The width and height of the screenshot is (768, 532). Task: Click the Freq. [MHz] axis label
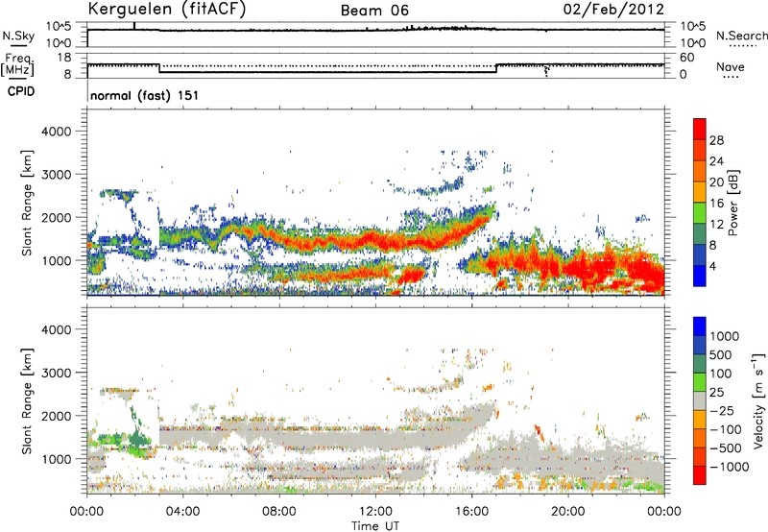click(17, 65)
